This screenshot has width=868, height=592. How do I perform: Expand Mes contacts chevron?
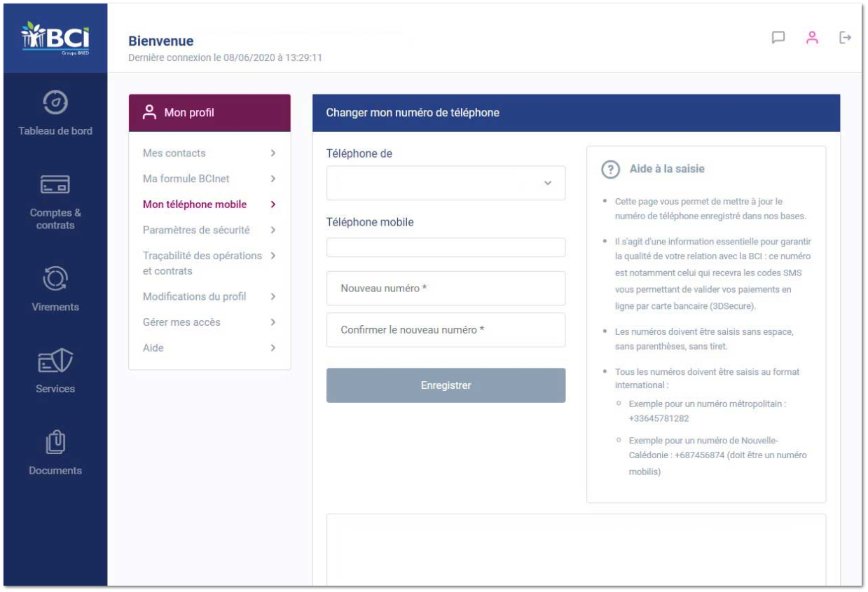coord(273,153)
